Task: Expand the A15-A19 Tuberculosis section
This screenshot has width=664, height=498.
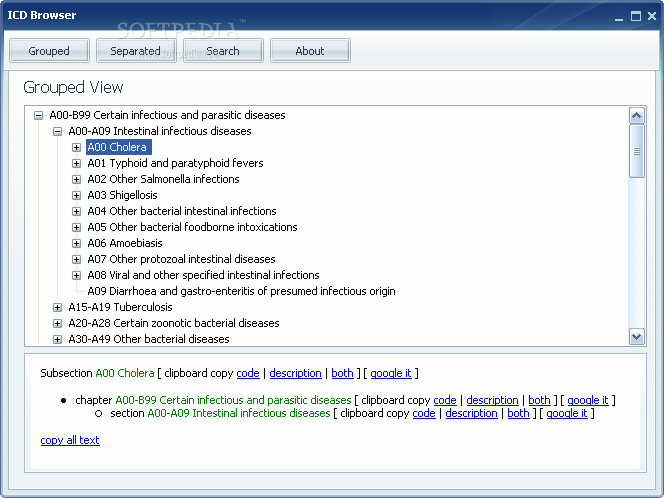Action: (58, 307)
